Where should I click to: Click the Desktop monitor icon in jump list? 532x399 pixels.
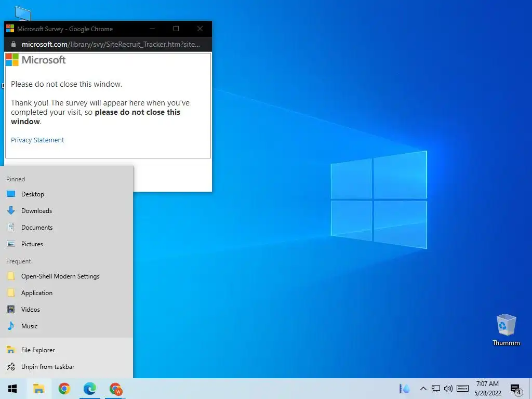click(11, 194)
